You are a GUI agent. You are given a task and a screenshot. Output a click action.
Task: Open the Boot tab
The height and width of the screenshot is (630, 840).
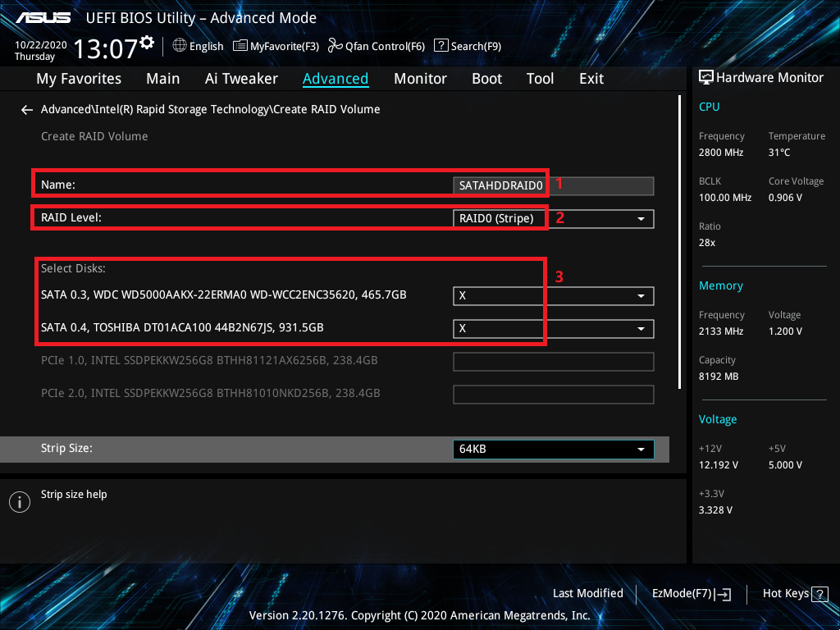tap(486, 79)
